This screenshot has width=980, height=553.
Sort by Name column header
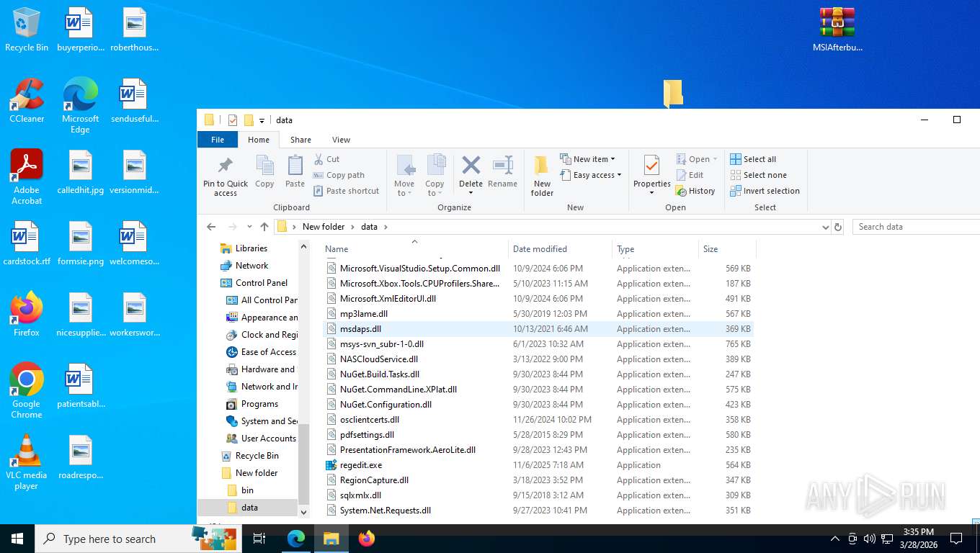[x=414, y=249]
